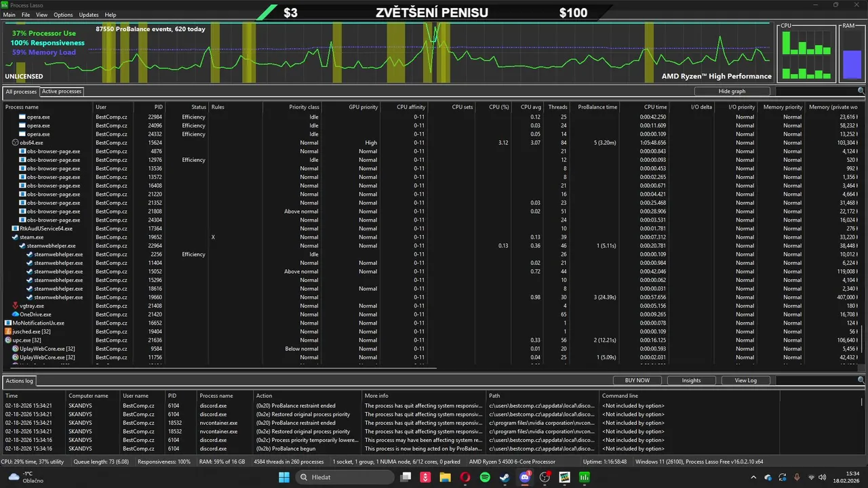Click Rules X mark for steam.exe
The width and height of the screenshot is (868, 488).
[x=213, y=237]
